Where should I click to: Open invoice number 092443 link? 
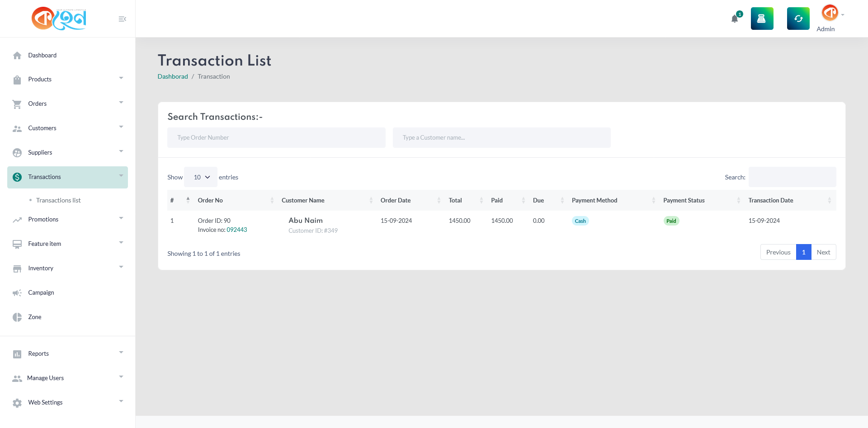pyautogui.click(x=237, y=230)
